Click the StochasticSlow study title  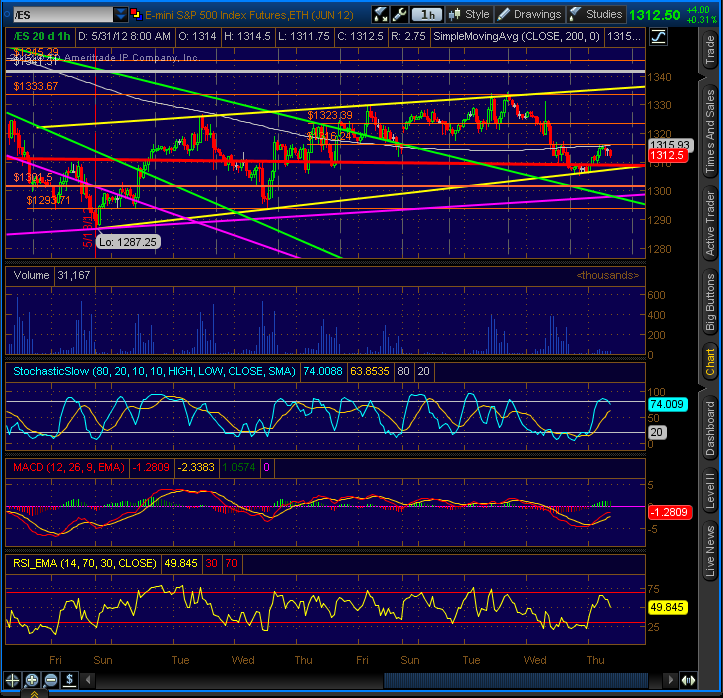[154, 371]
